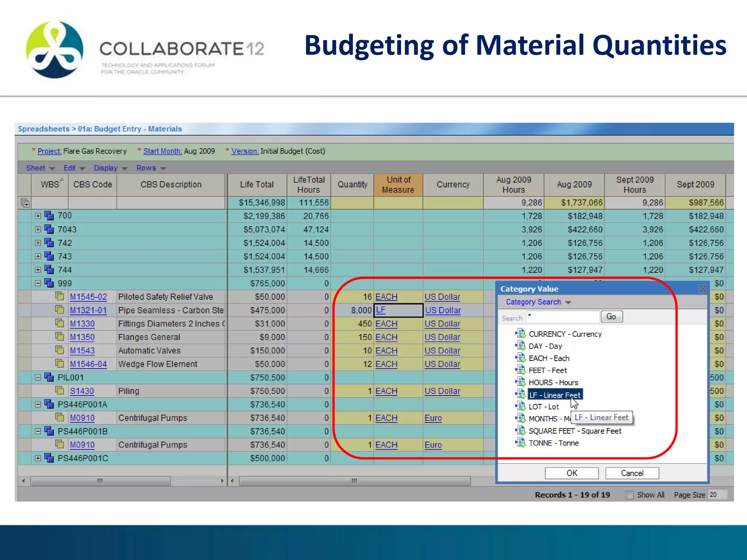Click the Life Total $15,346,998 cell
Image resolution: width=747 pixels, height=560 pixels.
(x=257, y=203)
